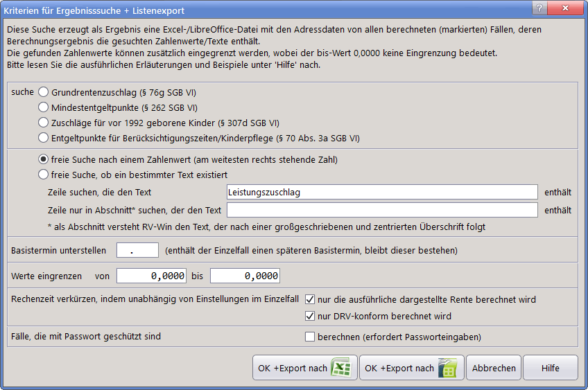588x390 pixels.
Task: Focus the empty Abschnitt text search field
Action: (382, 210)
